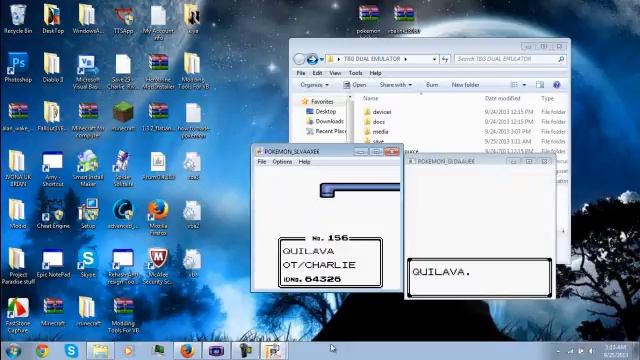Select the Diablo 3 folder icon
Viewport: 640px width, 360px height.
(53, 68)
